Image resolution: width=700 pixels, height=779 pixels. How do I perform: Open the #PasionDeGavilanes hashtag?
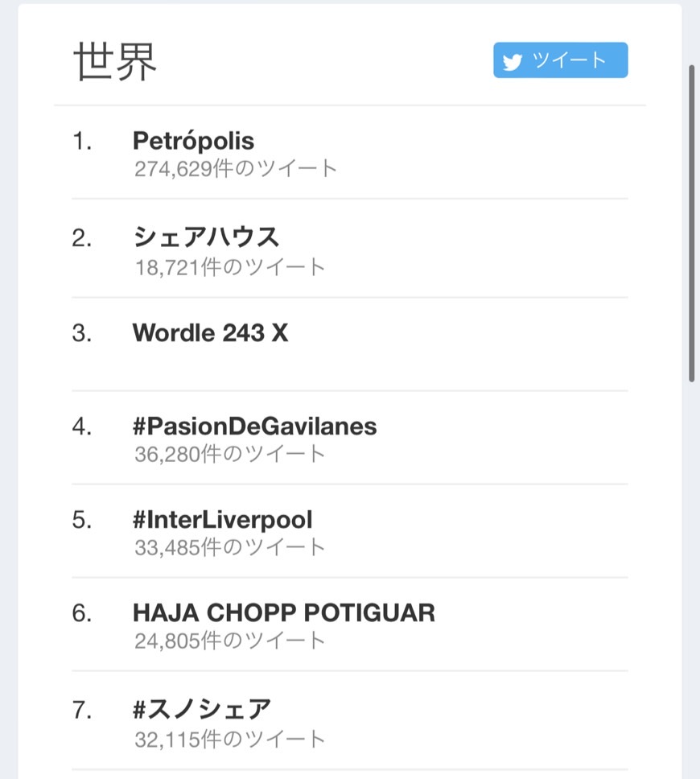tap(254, 427)
